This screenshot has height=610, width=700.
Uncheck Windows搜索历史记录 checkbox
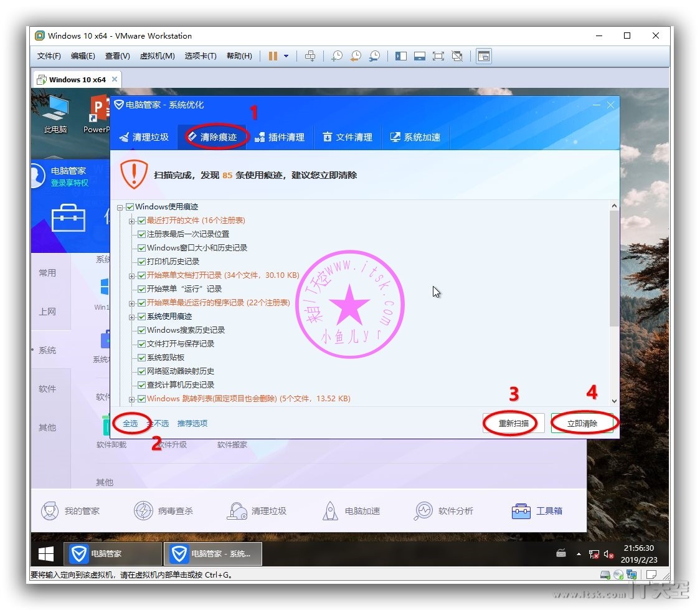(x=142, y=330)
